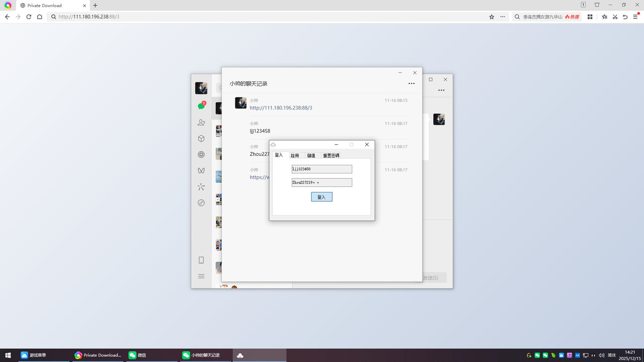Click the scissors screenshot tool icon

click(615, 17)
